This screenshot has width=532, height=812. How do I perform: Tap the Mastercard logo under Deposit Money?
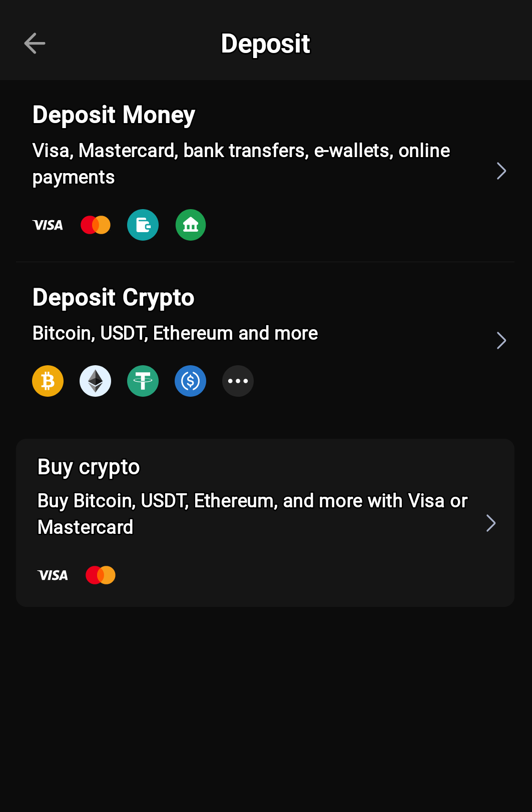pos(96,225)
